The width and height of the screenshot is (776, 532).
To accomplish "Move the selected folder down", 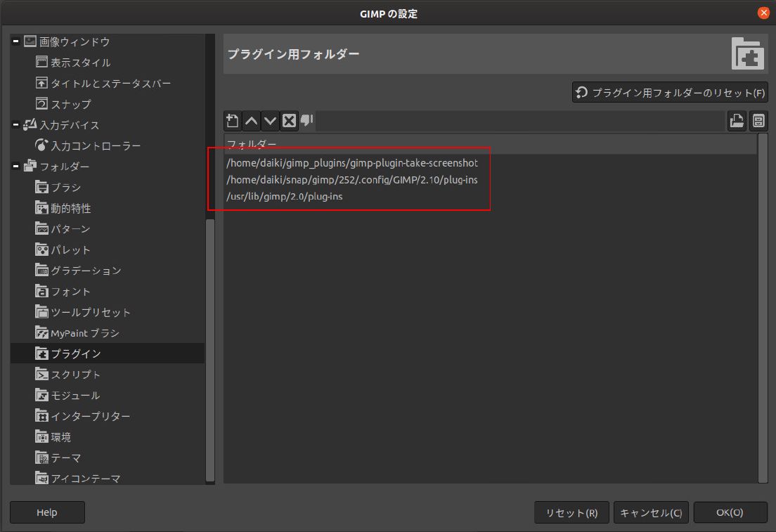I will (x=270, y=121).
